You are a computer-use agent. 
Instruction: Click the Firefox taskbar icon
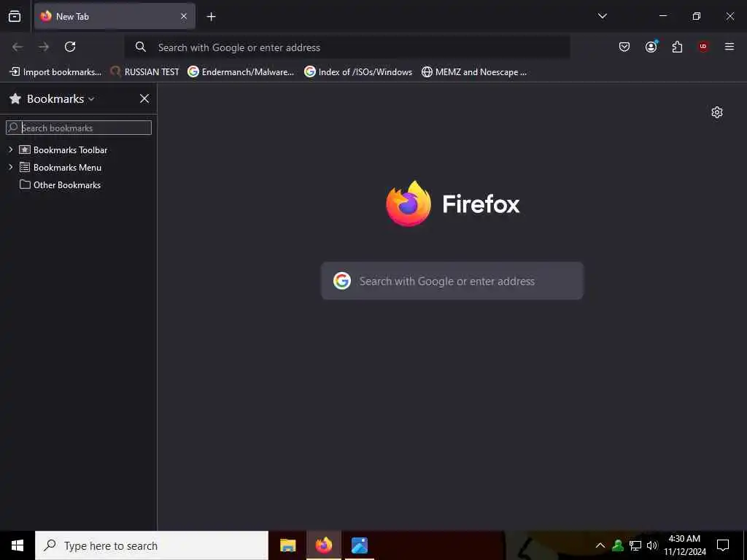point(323,545)
